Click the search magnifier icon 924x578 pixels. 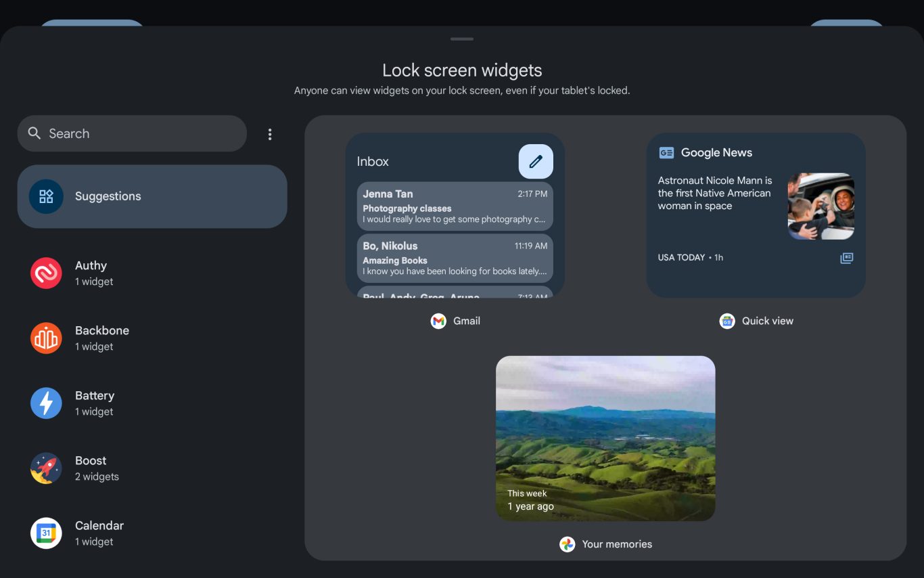point(34,133)
